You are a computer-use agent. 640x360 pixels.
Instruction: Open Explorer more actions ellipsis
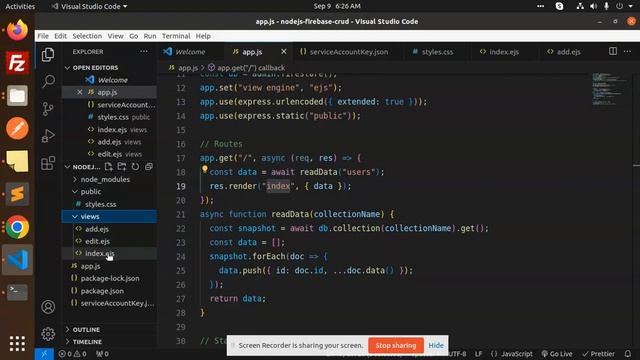(x=144, y=52)
